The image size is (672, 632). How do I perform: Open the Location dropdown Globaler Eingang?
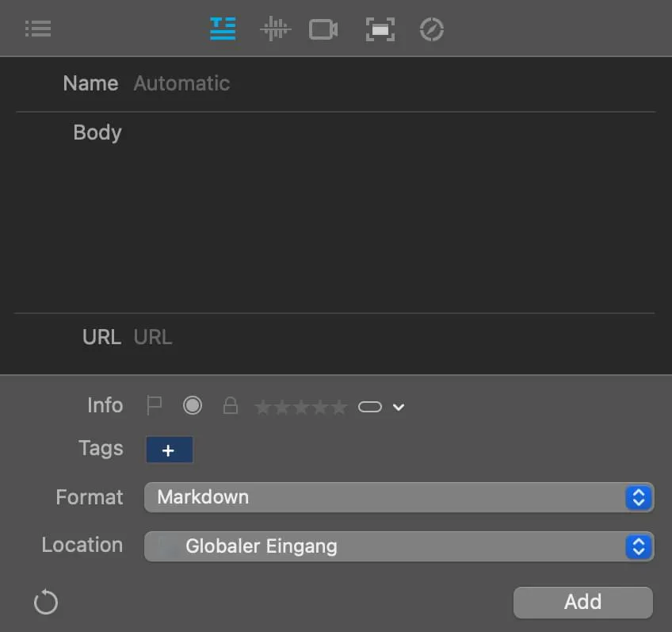399,546
